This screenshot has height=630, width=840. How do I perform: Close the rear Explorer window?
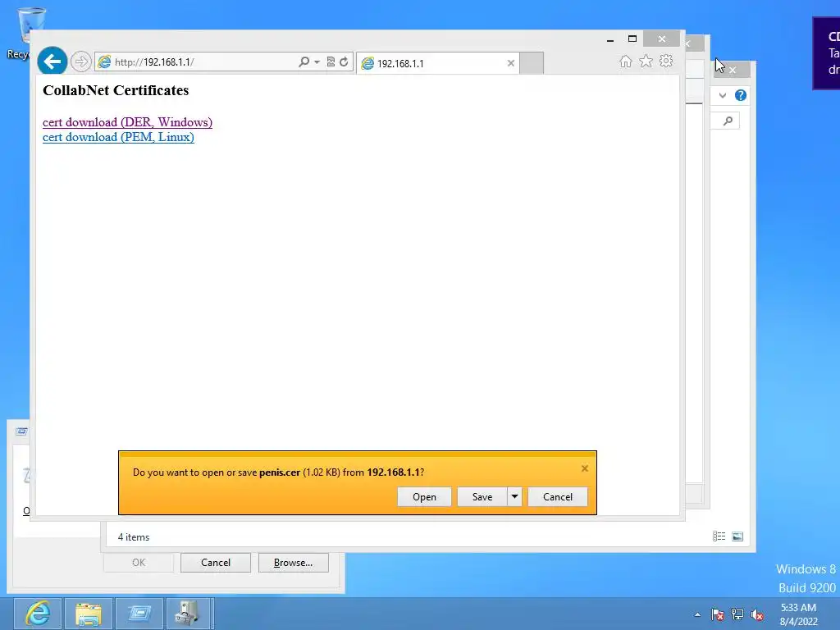click(x=733, y=70)
